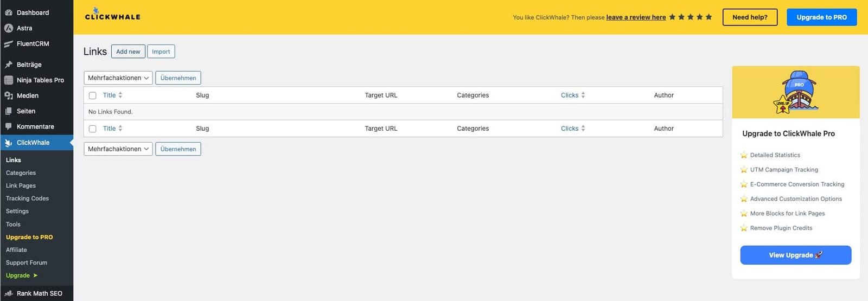
Task: Open FluentCRM via its sidebar icon
Action: [x=9, y=44]
